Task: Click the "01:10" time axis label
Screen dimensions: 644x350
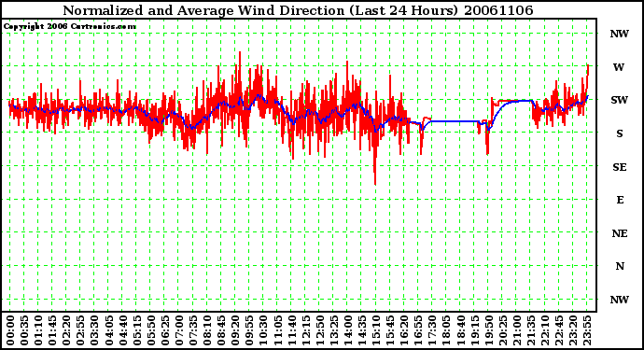Action: click(38, 330)
